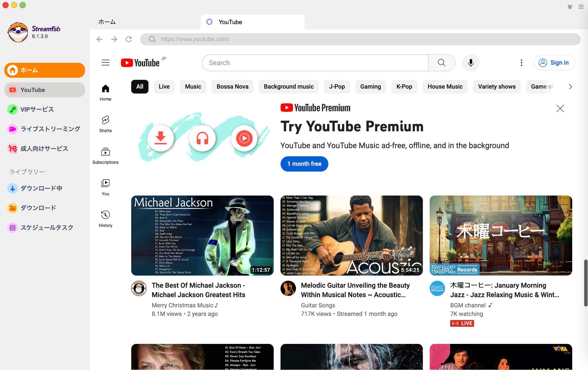Click the search magnifier button
This screenshot has width=588, height=370.
click(442, 63)
